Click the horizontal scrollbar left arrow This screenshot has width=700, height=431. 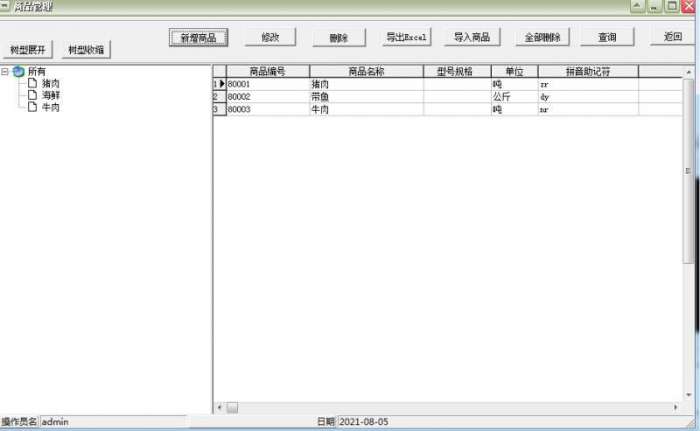click(x=219, y=407)
